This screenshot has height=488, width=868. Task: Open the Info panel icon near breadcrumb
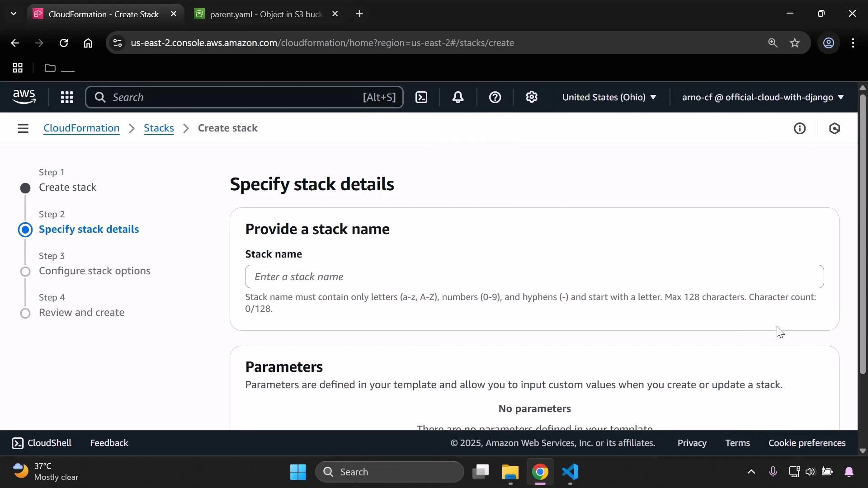(800, 128)
